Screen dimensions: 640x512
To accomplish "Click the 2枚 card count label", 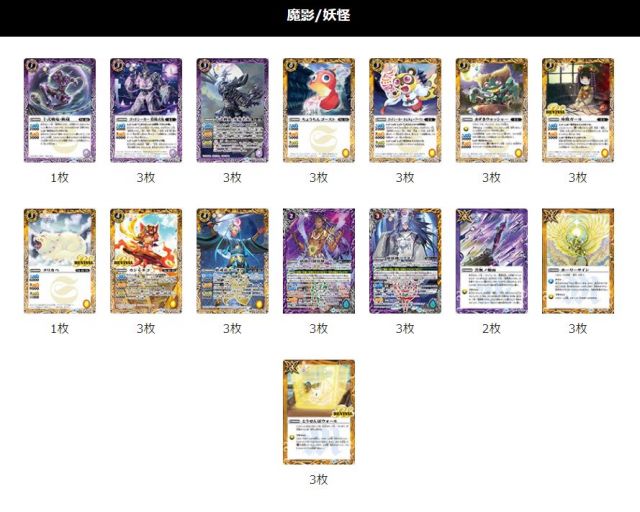I will (x=491, y=329).
